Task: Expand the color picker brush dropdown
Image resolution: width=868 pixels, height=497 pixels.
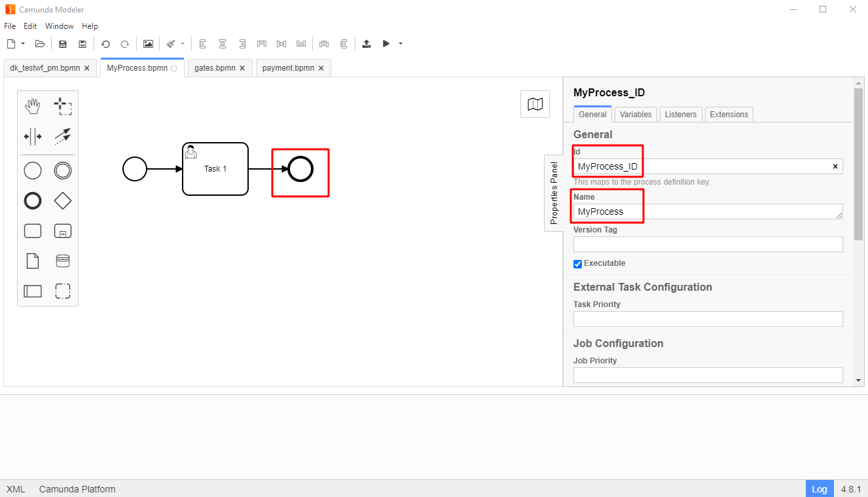Action: [x=183, y=44]
